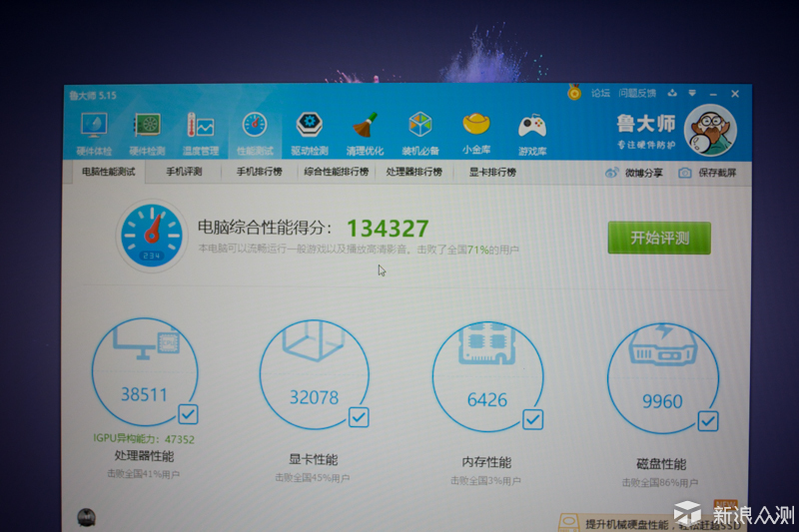Switch to the 显卡排行榜 tab
The height and width of the screenshot is (532, 799).
click(492, 172)
